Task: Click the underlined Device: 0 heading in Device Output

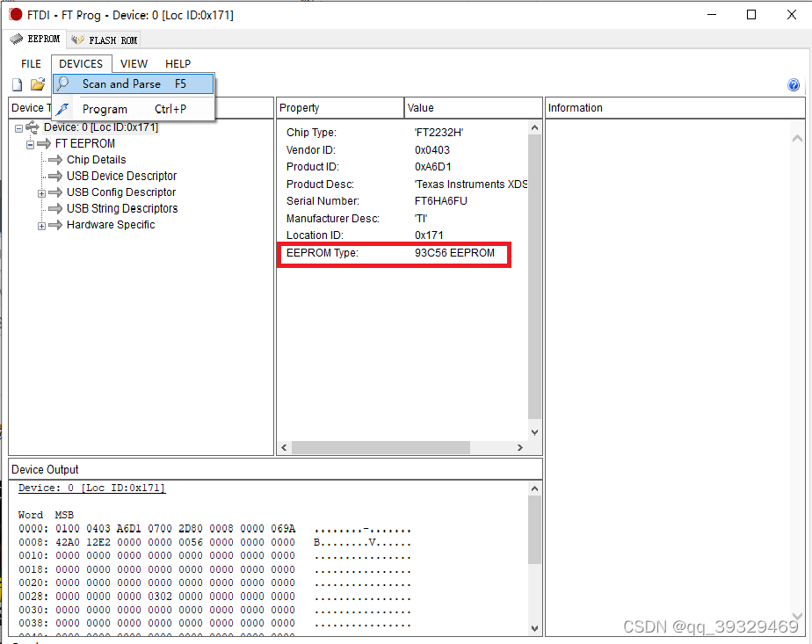Action: click(91, 488)
